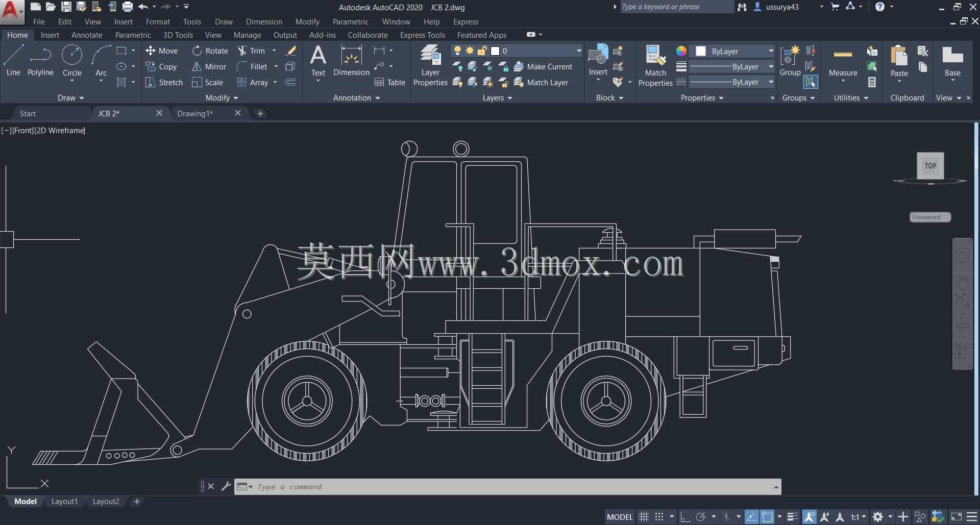Click the Plot printer icon

(128, 7)
